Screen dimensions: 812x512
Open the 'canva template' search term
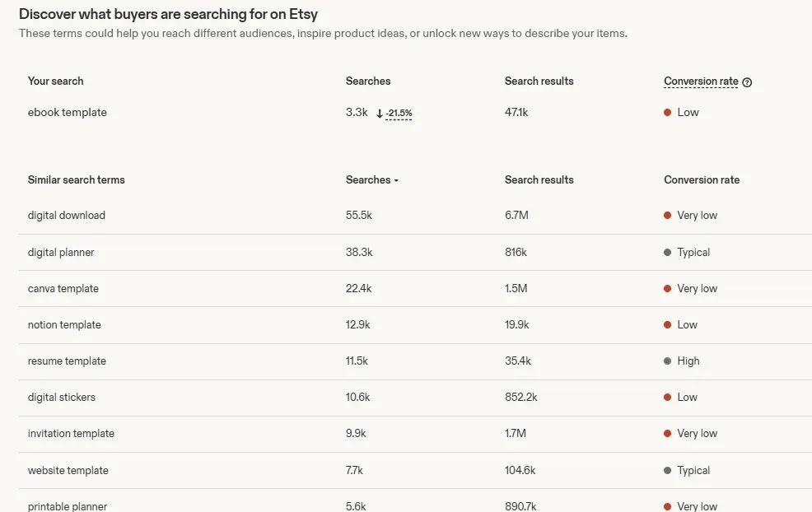[63, 289]
